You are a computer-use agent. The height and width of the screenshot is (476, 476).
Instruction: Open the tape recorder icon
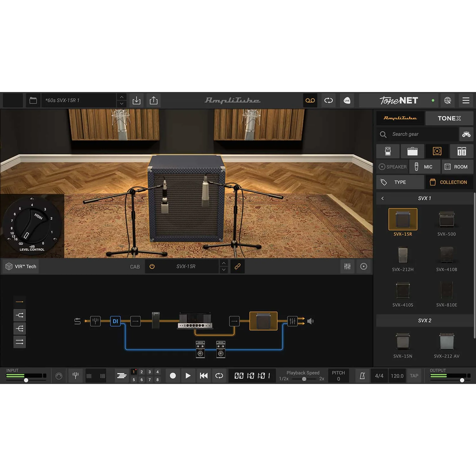pos(310,100)
